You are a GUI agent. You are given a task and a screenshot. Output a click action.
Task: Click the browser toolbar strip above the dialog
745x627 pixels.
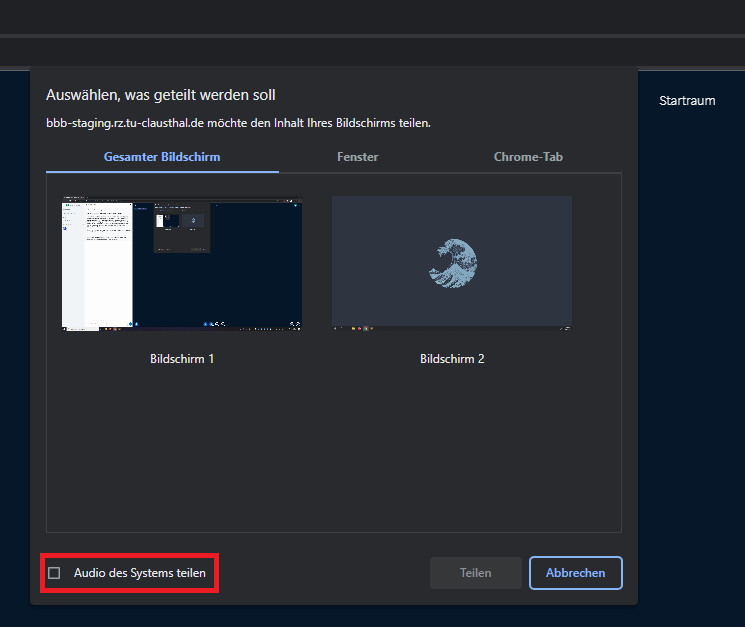[x=372, y=52]
